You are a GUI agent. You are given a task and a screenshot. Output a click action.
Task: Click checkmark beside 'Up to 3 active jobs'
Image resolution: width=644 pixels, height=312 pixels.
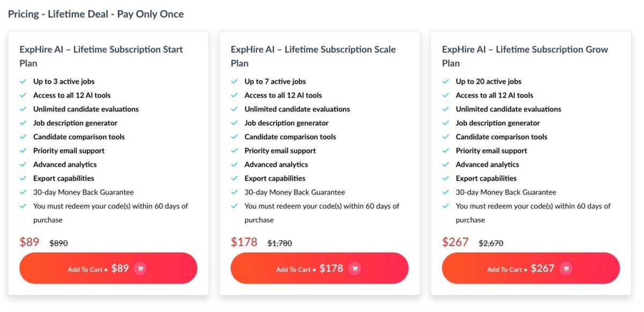(23, 81)
